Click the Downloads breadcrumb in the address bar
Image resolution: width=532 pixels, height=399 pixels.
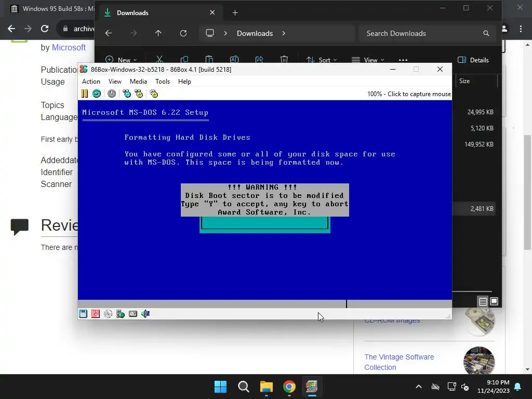[x=255, y=33]
